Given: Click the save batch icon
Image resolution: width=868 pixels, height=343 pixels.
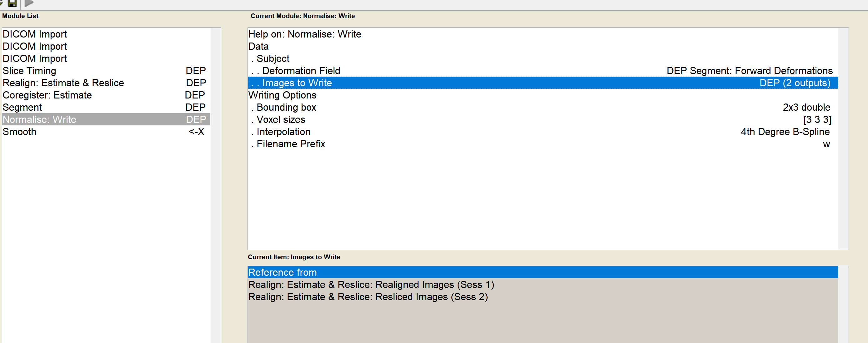Looking at the screenshot, I should coord(12,3).
